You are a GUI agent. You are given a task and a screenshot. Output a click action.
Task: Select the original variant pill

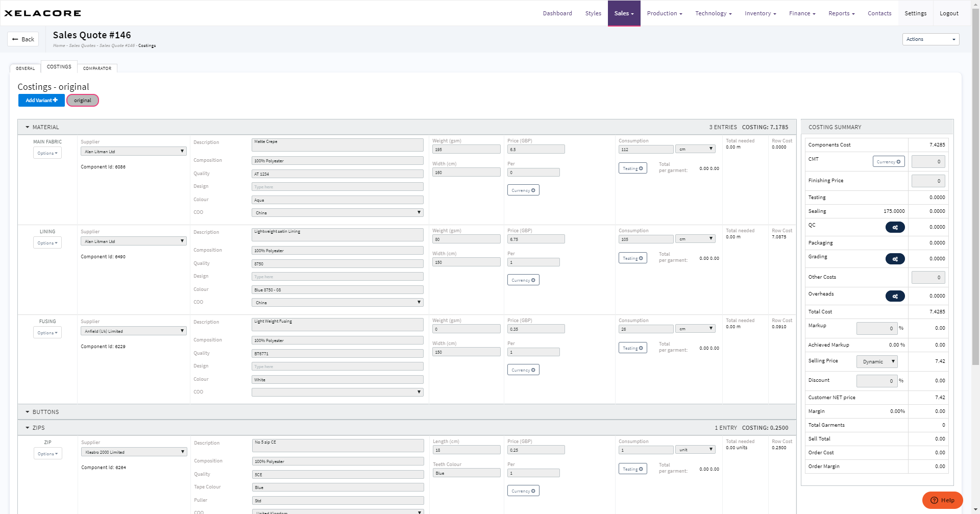[83, 101]
